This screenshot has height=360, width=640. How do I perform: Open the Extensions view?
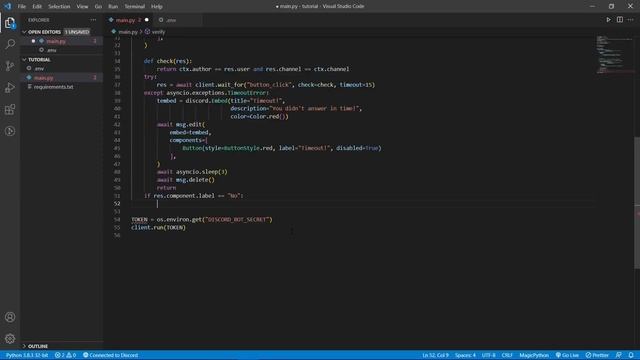[10, 109]
